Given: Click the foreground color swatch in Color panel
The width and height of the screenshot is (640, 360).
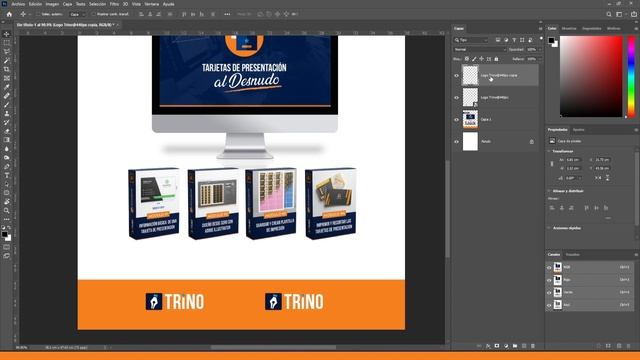Looking at the screenshot, I should (x=551, y=40).
